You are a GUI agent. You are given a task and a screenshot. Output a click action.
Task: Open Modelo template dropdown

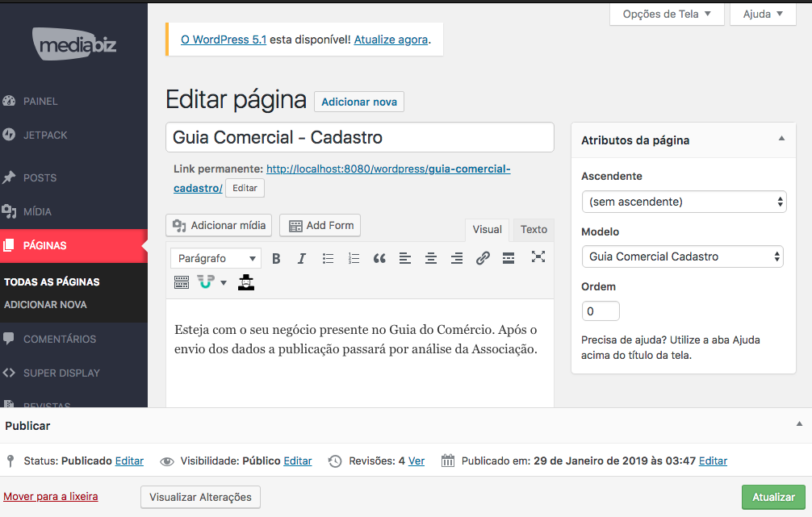(x=683, y=256)
